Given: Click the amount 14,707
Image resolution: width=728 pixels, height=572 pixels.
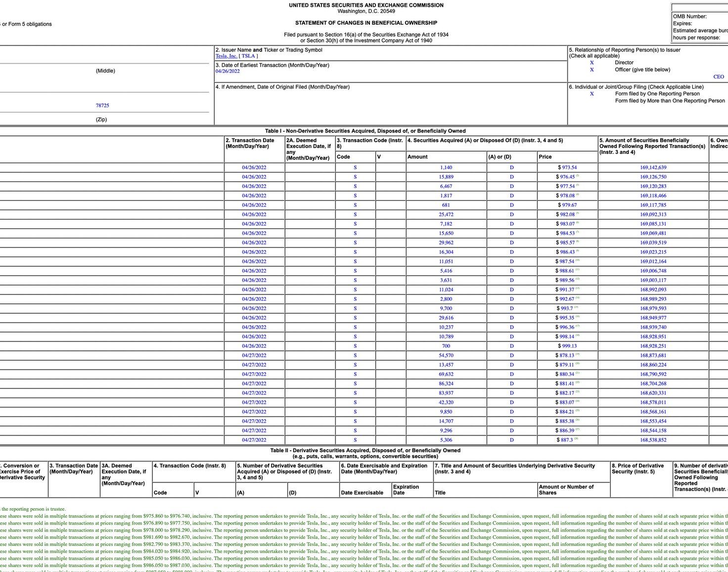Looking at the screenshot, I should [446, 422].
